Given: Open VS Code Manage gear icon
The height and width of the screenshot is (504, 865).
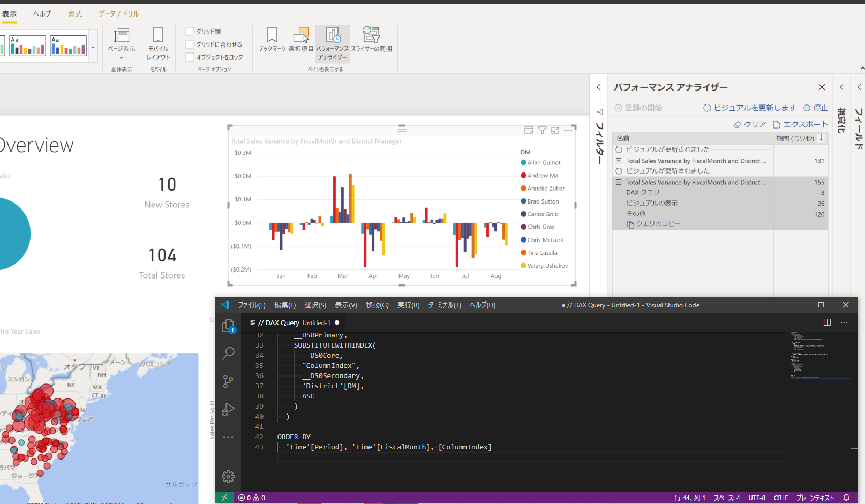Looking at the screenshot, I should pyautogui.click(x=228, y=476).
